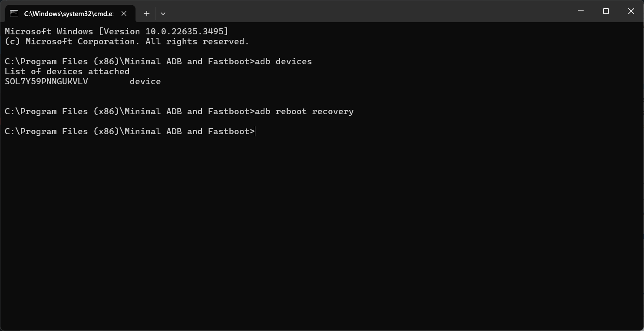Close the cmd.exe tab with its X

point(124,13)
